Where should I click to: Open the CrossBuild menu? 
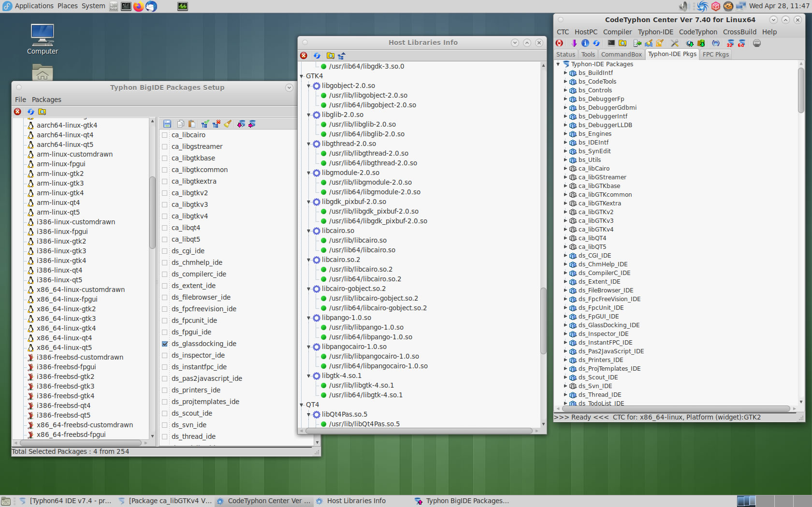[x=739, y=32]
